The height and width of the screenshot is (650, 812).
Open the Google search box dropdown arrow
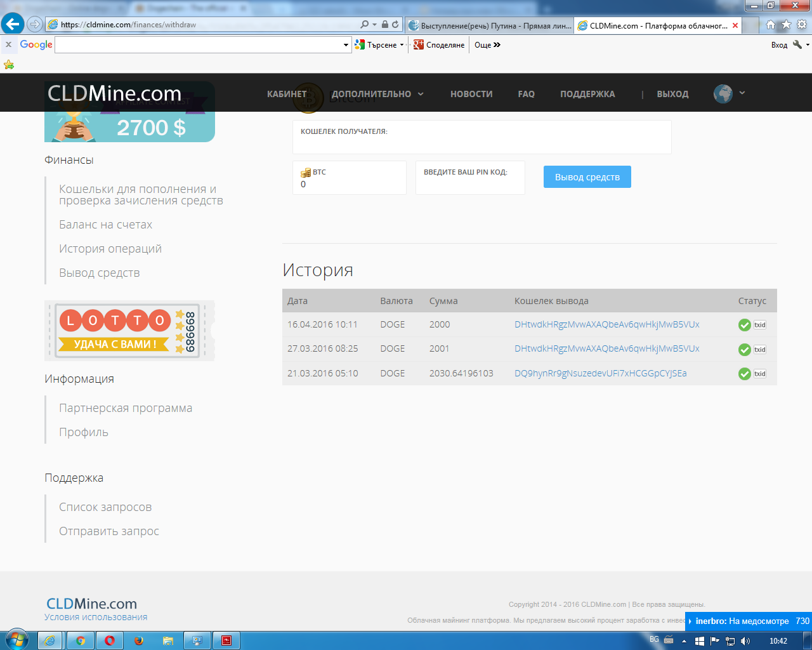(x=346, y=45)
